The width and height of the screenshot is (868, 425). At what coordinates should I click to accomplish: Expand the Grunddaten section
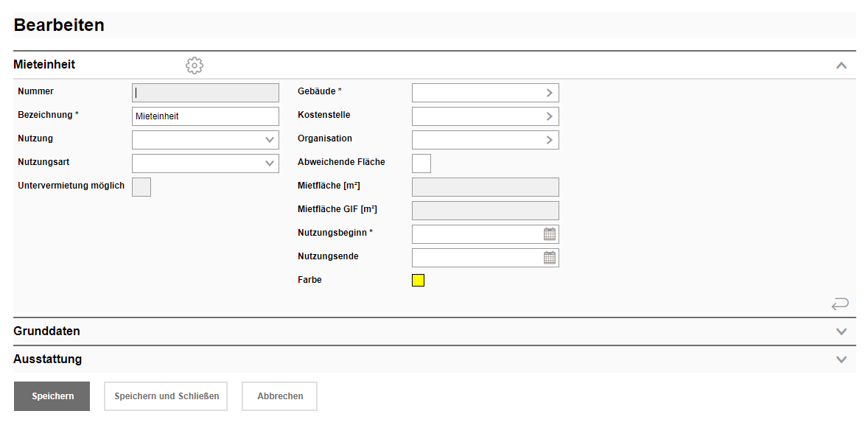pyautogui.click(x=841, y=331)
